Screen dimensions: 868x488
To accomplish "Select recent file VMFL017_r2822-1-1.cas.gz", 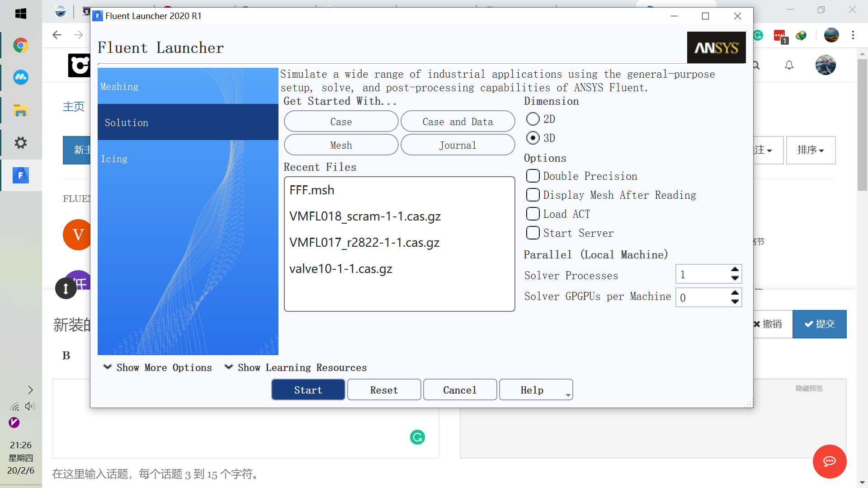I will click(x=400, y=243).
